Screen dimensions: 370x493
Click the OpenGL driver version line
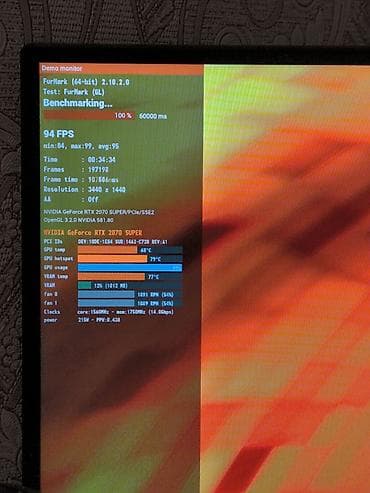tap(79, 220)
